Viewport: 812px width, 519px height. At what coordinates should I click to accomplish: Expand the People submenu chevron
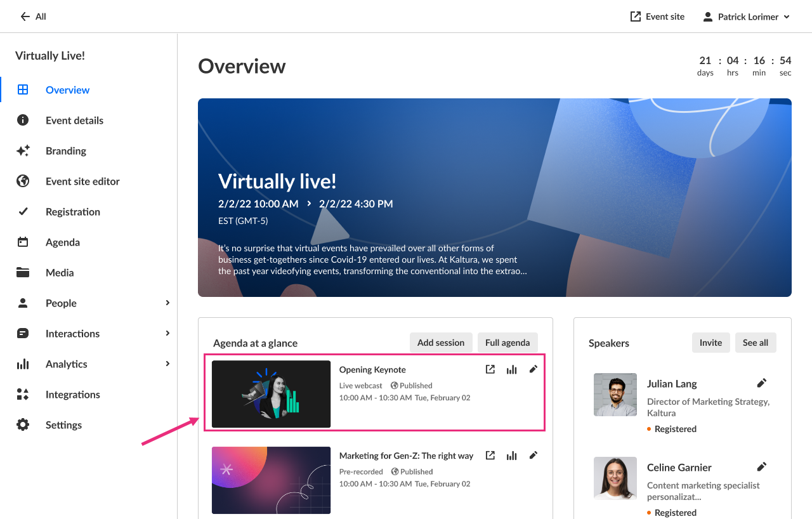(x=167, y=303)
